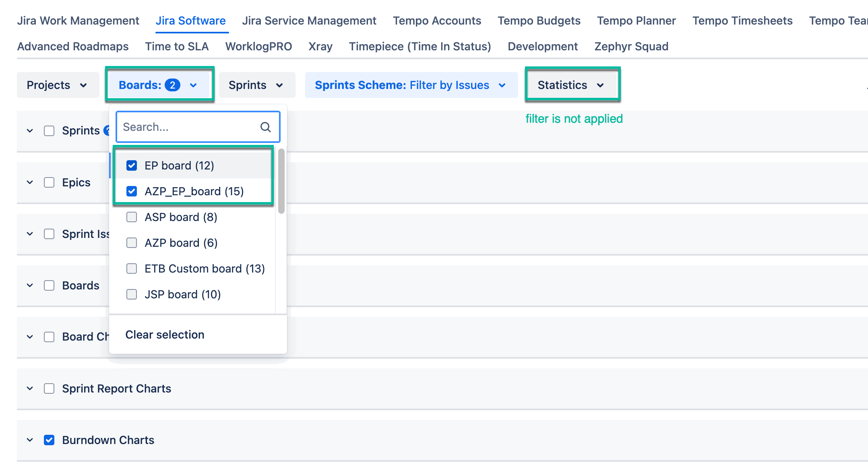Switch to the Jira Service Management tab
This screenshot has height=471, width=868.
(309, 21)
